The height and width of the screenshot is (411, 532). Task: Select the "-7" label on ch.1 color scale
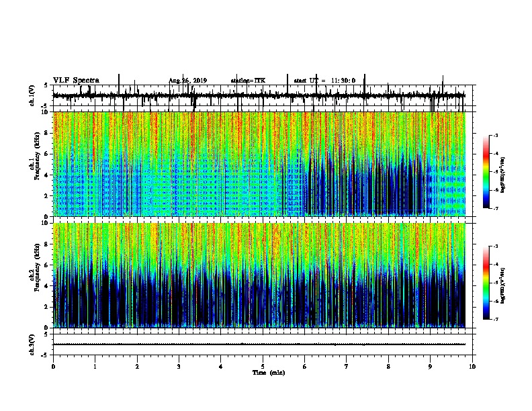click(x=495, y=208)
